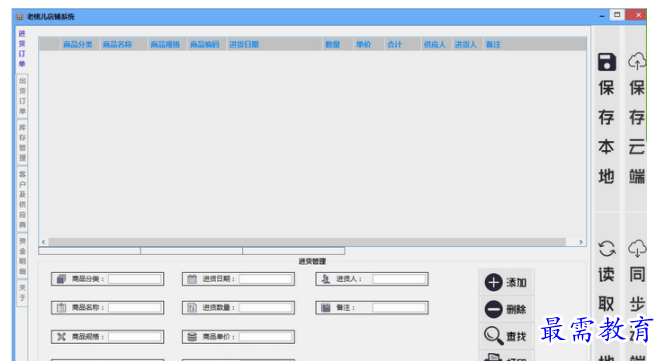
Task: Open the 资金明细 side tab
Action: (x=22, y=256)
